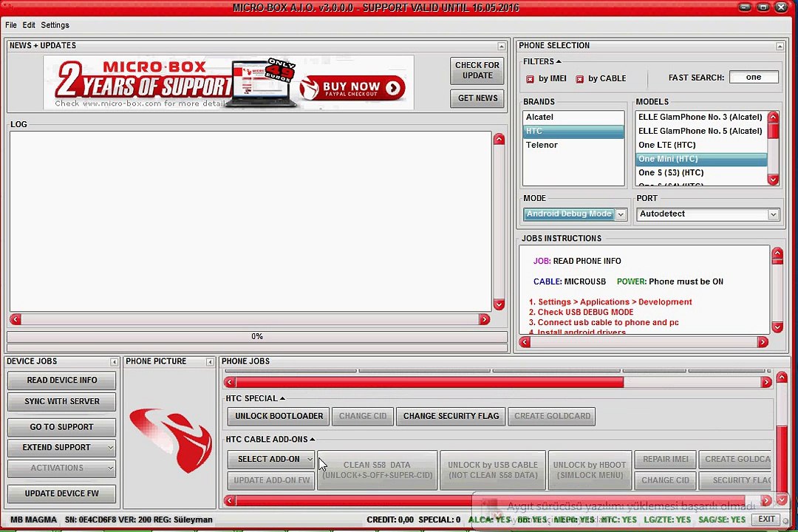The width and height of the screenshot is (798, 532).
Task: Click log scroll down arrow
Action: [499, 304]
